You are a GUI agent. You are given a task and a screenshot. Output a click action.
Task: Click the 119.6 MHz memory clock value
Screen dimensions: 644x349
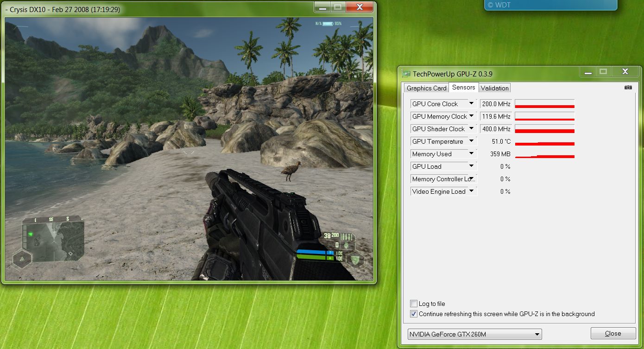[x=496, y=116]
